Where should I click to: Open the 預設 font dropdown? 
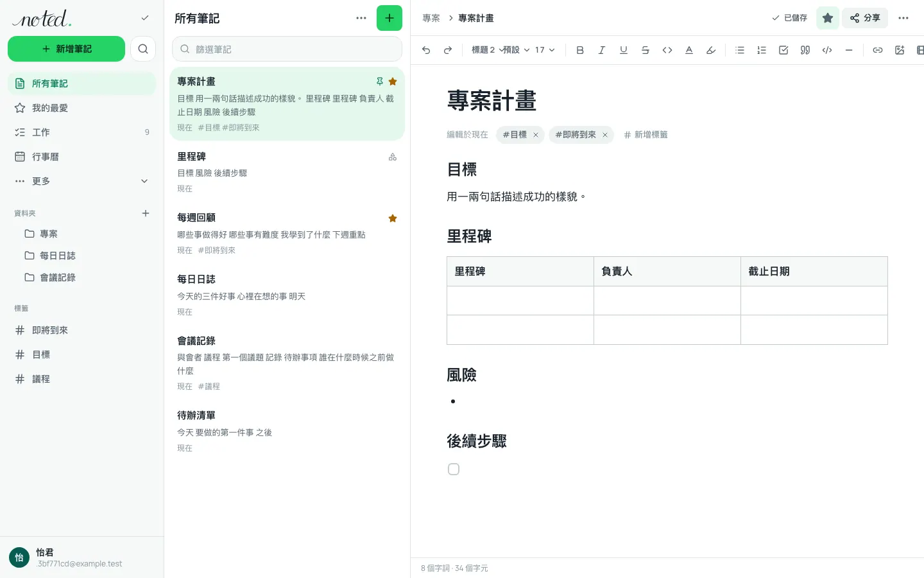tap(516, 50)
